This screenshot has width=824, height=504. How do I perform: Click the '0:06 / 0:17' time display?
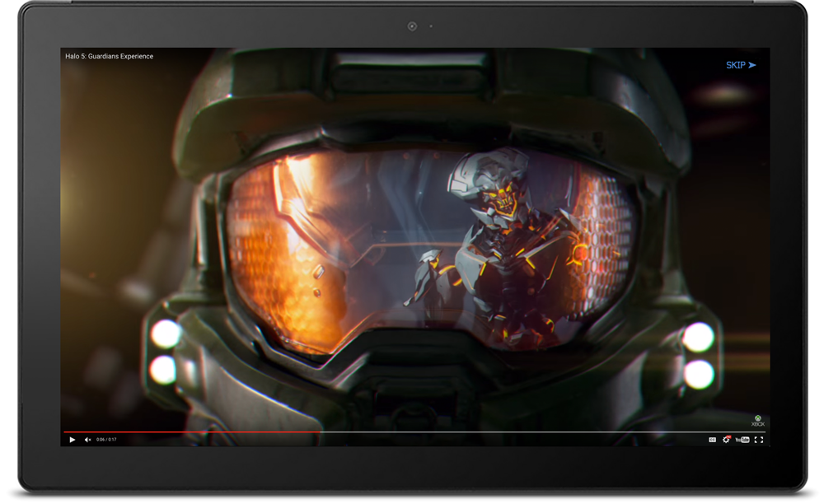coord(106,440)
